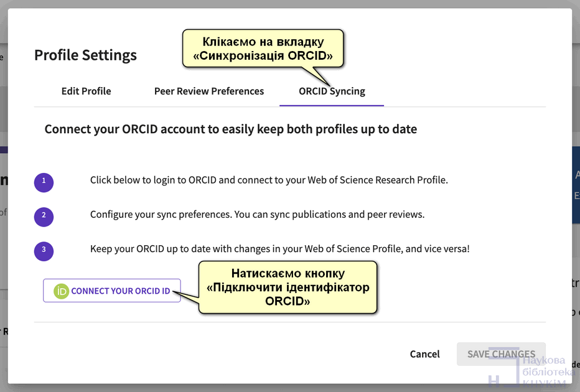Click the step 3 purple circle
580x392 pixels.
pyautogui.click(x=44, y=251)
